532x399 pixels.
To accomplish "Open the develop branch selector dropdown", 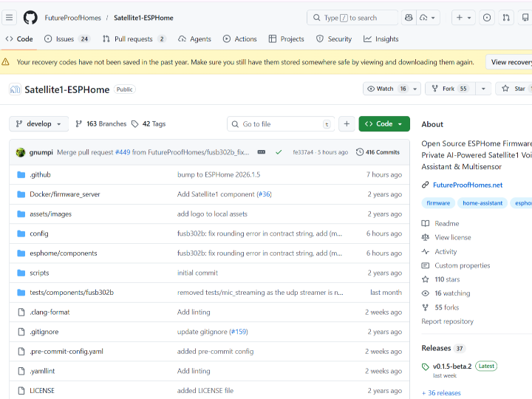I will click(38, 124).
